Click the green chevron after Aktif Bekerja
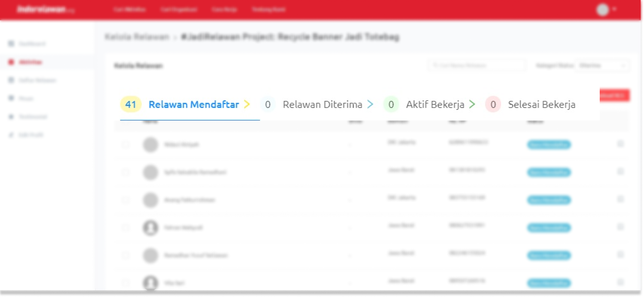The height and width of the screenshot is (297, 644). tap(472, 104)
